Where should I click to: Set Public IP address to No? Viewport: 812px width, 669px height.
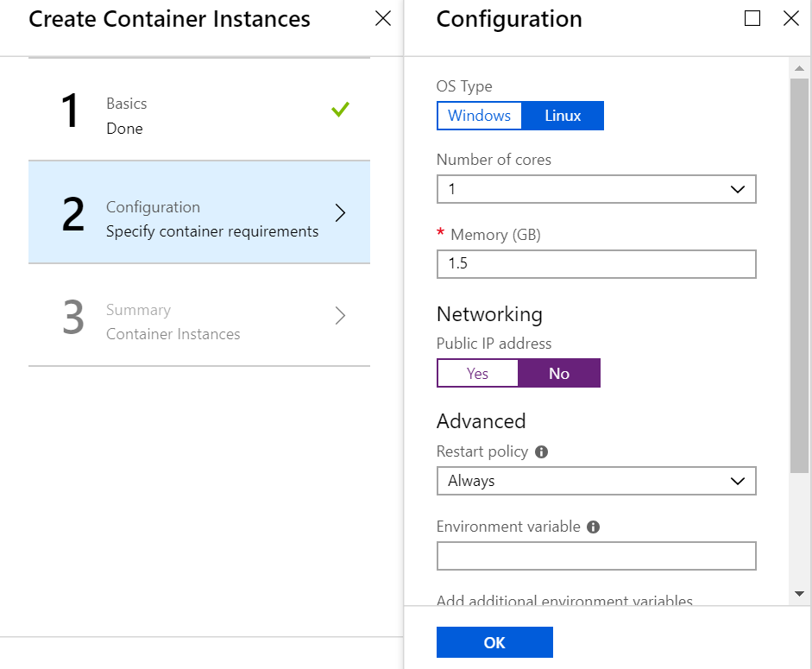559,373
